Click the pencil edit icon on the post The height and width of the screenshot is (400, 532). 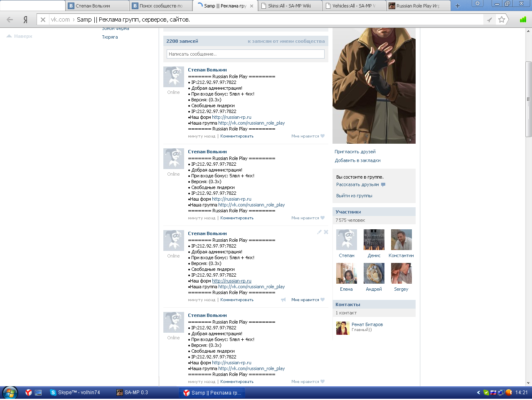319,232
